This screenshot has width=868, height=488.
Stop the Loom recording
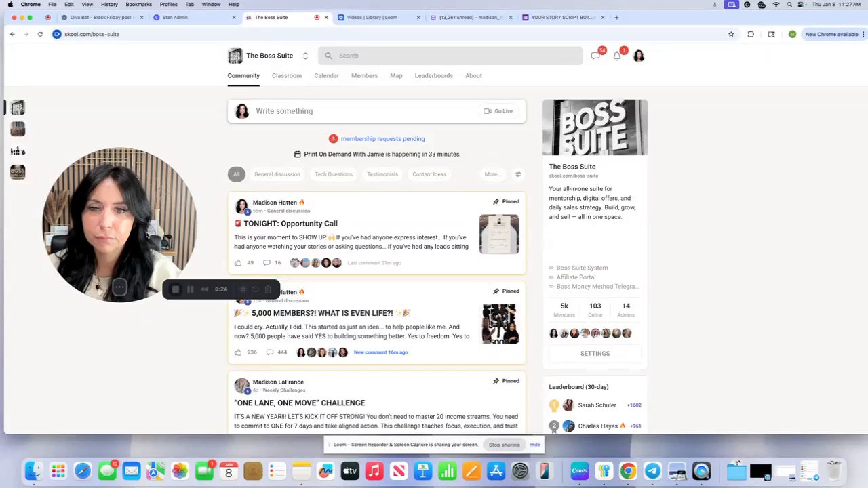[x=176, y=289]
